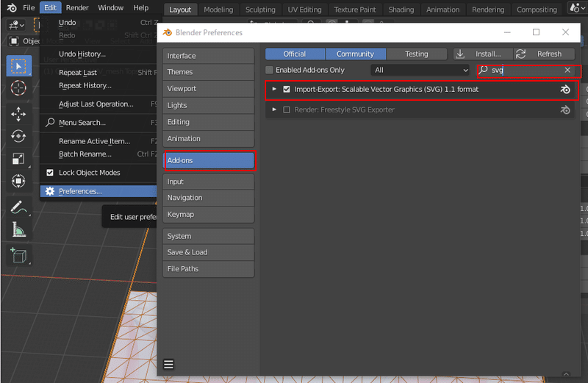
Task: Activate the Transform tool
Action: coord(18,181)
